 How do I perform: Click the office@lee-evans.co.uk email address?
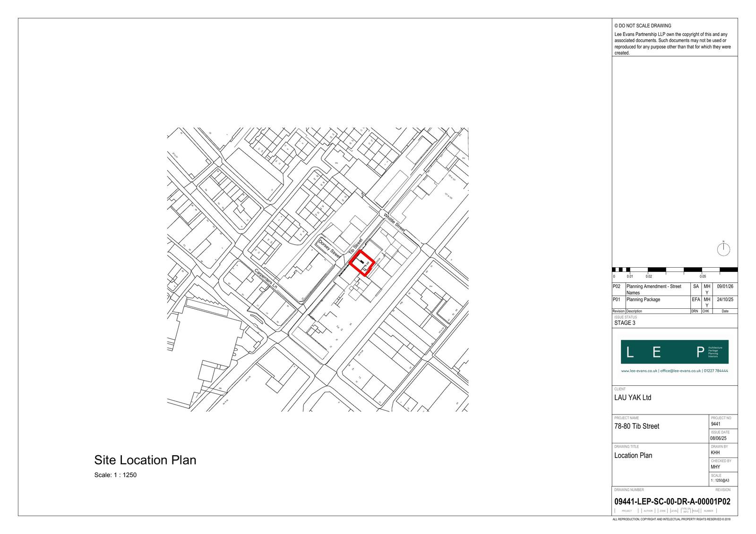(680, 371)
